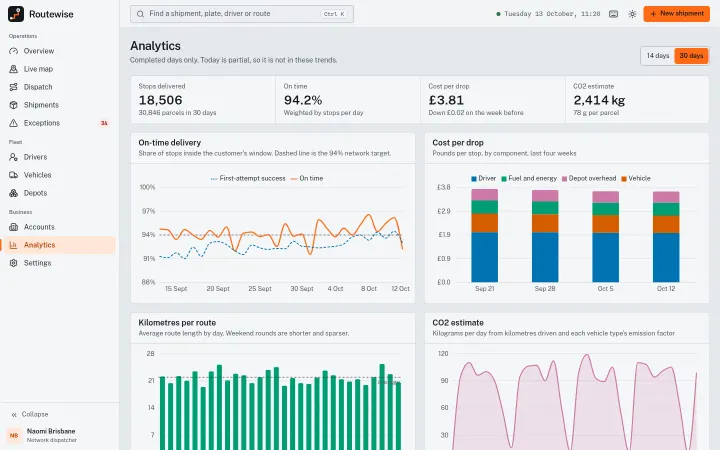The image size is (720, 450).
Task: Click the Depots icon in sidebar
Action: pos(13,193)
